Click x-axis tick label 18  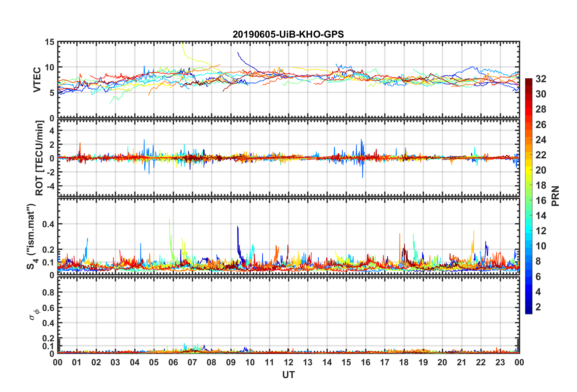(x=404, y=362)
